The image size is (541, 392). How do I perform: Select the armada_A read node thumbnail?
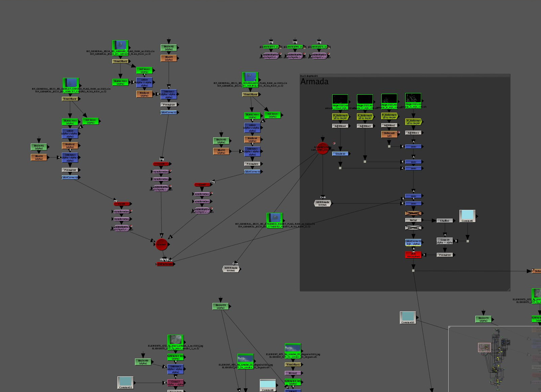point(413,98)
